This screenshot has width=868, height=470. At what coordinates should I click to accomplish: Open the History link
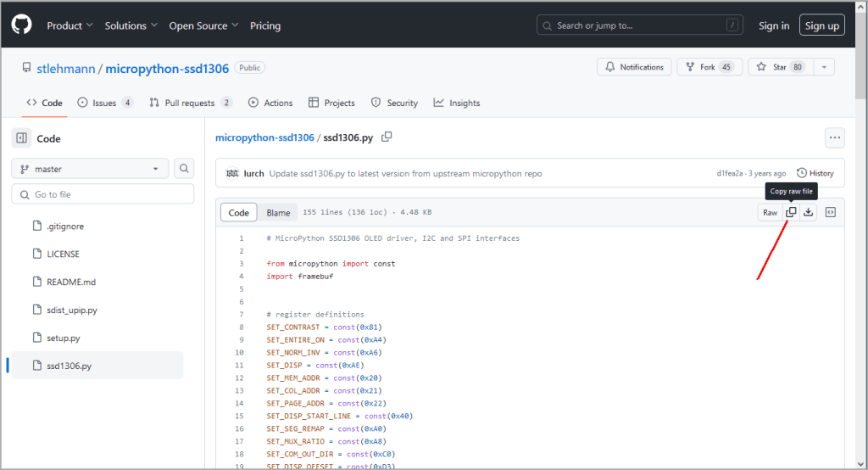click(815, 173)
